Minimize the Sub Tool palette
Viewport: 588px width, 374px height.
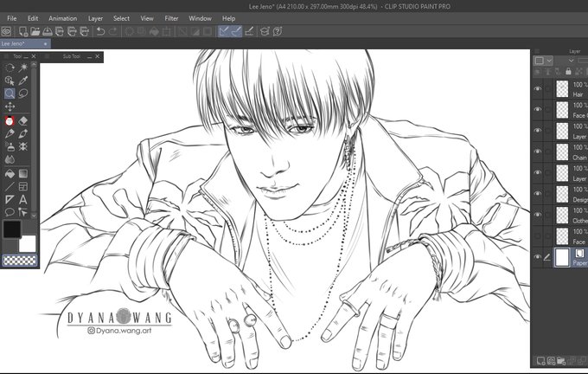click(89, 56)
